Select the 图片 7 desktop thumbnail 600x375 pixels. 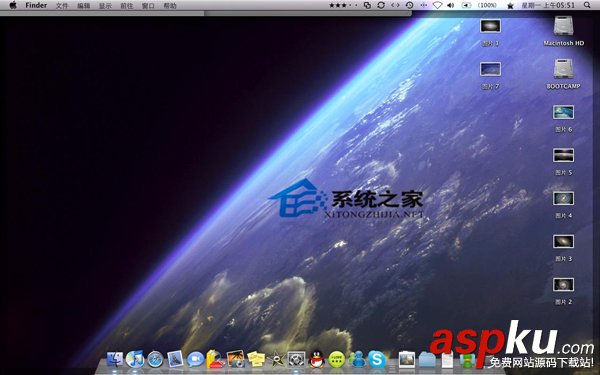click(x=491, y=69)
